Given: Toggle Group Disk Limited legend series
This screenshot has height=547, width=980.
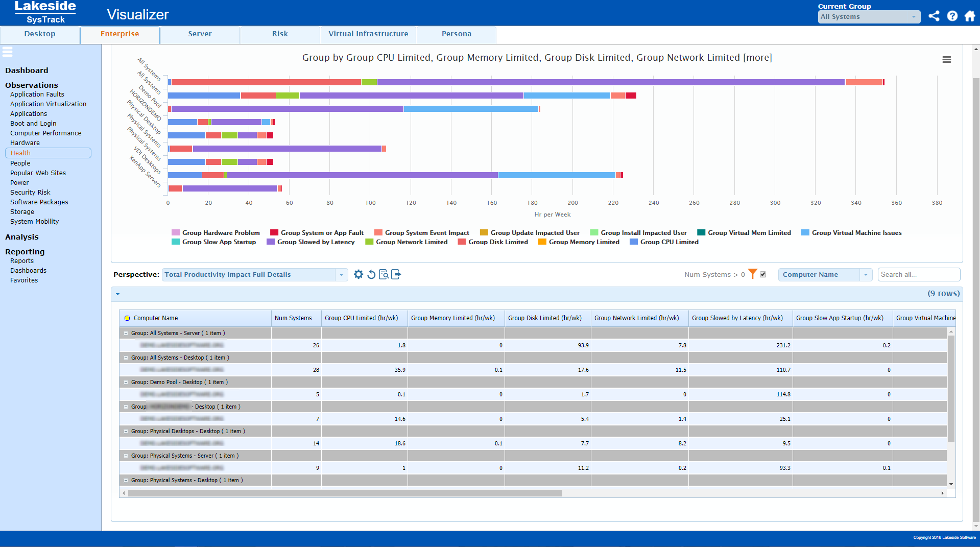Looking at the screenshot, I should pos(493,242).
